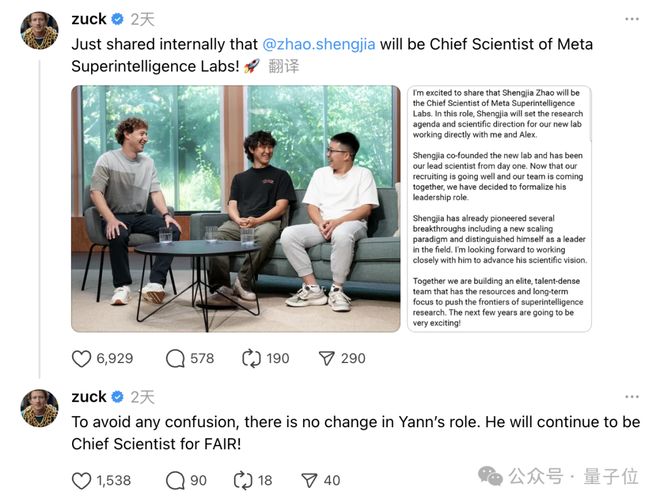660x503 pixels.
Task: Click zuck's avatar on the second post
Action: coord(39,408)
